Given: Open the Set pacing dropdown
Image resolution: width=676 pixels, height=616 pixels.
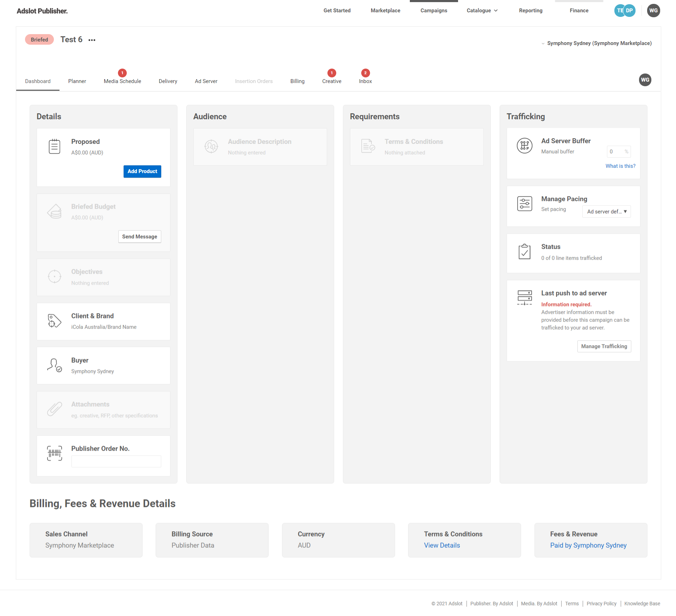Looking at the screenshot, I should (606, 211).
